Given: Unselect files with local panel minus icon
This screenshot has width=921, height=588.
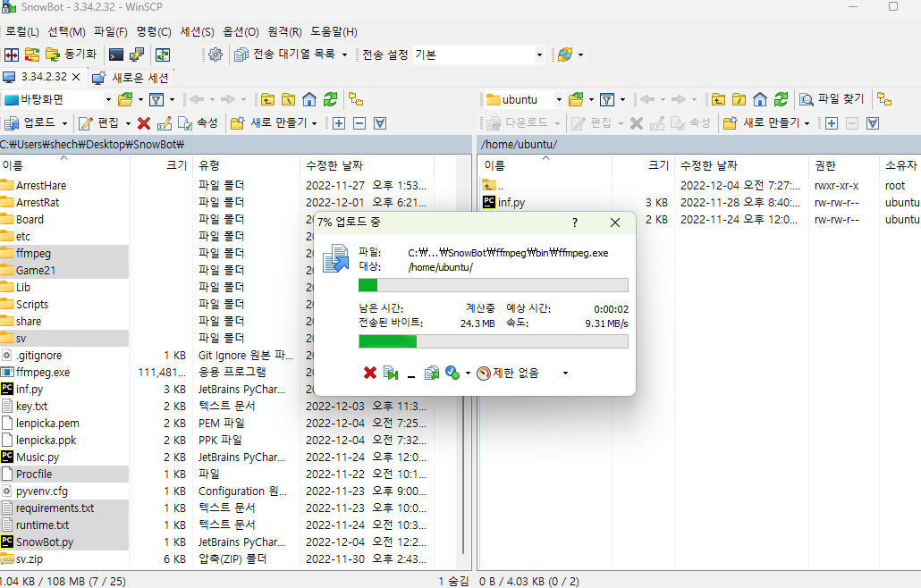Looking at the screenshot, I should point(359,123).
